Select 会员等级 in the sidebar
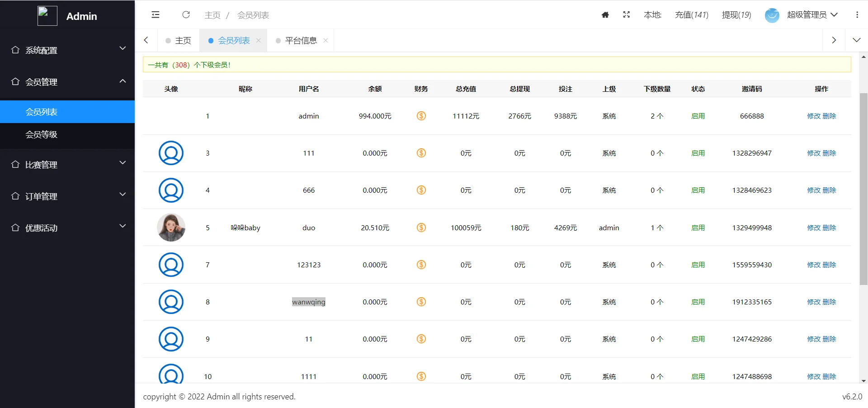Viewport: 868px width, 408px height. click(x=42, y=135)
